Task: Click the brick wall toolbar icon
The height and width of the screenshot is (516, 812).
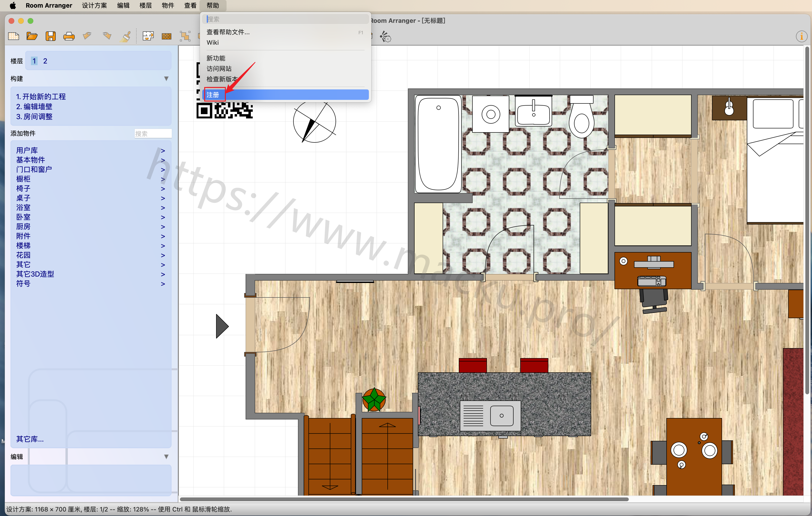Action: (167, 36)
